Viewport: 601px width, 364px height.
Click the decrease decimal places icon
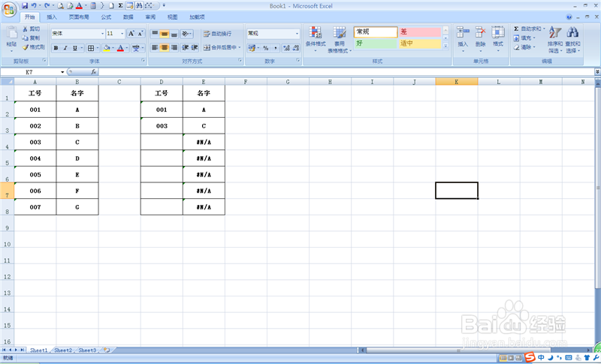click(295, 48)
